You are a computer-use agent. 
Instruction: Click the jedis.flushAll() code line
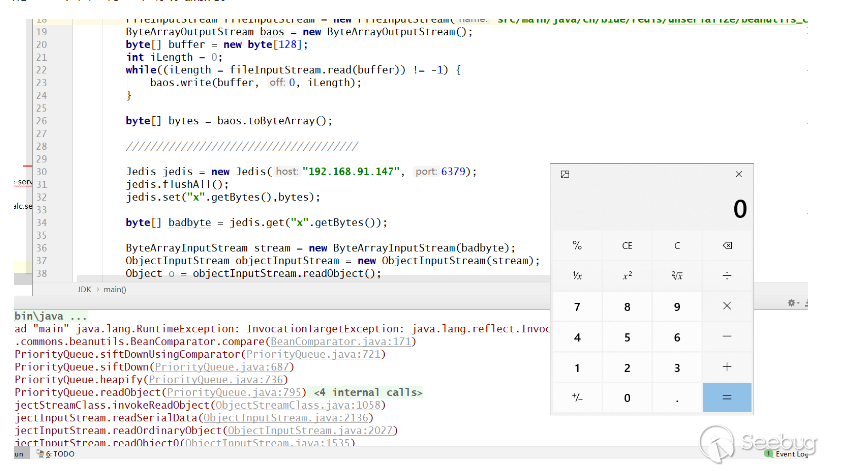[177, 184]
